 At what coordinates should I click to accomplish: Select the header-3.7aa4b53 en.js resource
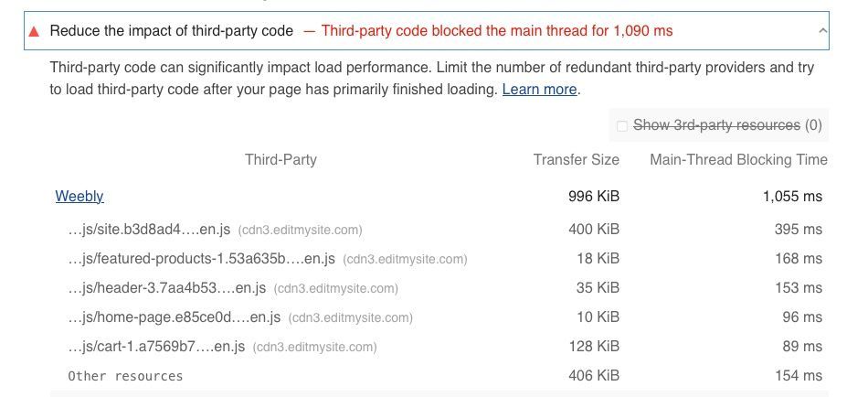coord(166,288)
